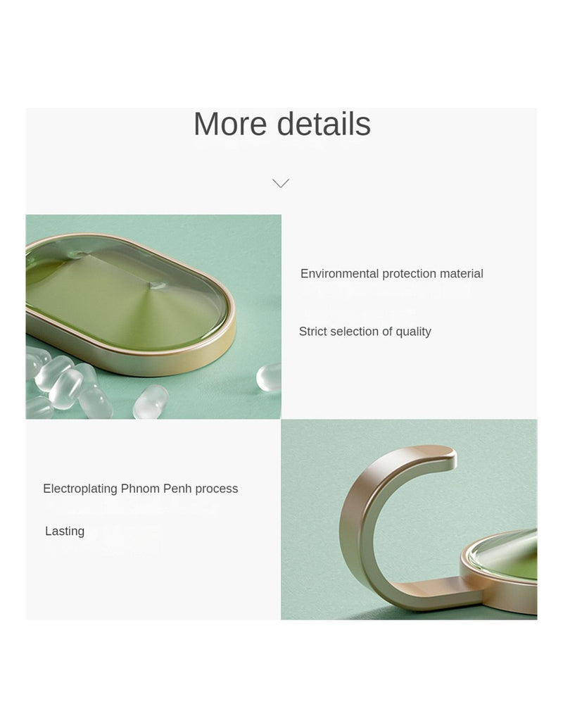Select the gold C-shaped hook image
563x728 pixels.
(x=409, y=520)
